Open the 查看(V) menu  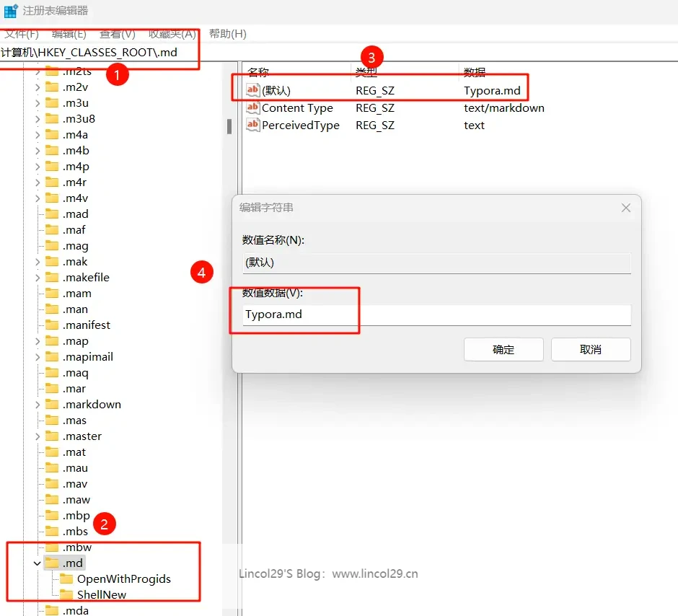tap(117, 34)
